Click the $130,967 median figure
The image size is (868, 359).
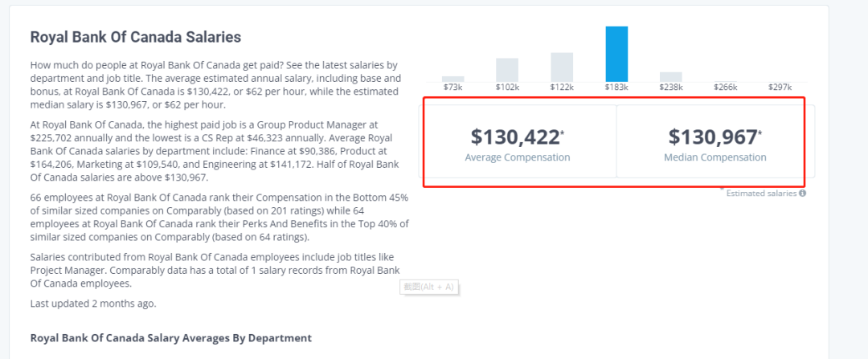(x=714, y=137)
